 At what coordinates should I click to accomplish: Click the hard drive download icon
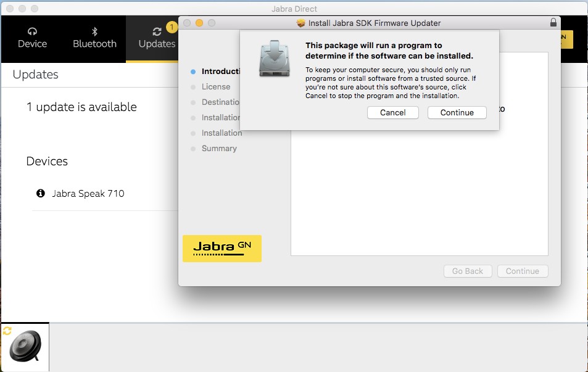275,59
